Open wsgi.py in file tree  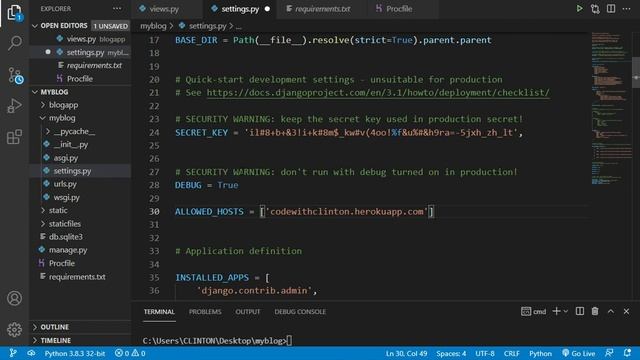(67, 198)
